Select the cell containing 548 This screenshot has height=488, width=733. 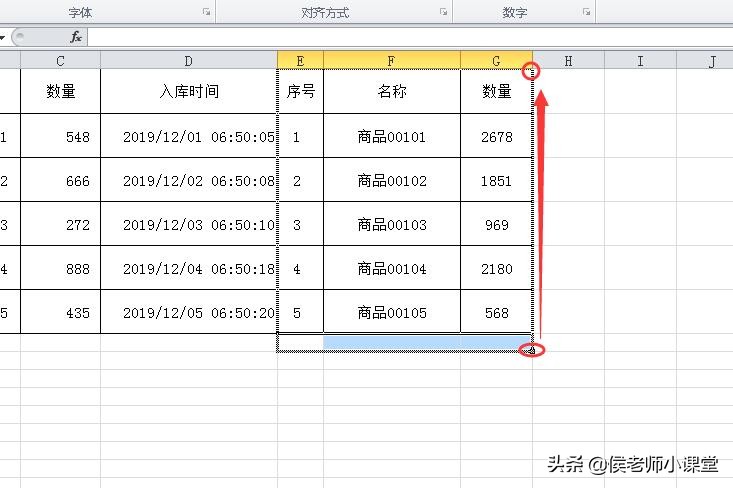coord(60,136)
